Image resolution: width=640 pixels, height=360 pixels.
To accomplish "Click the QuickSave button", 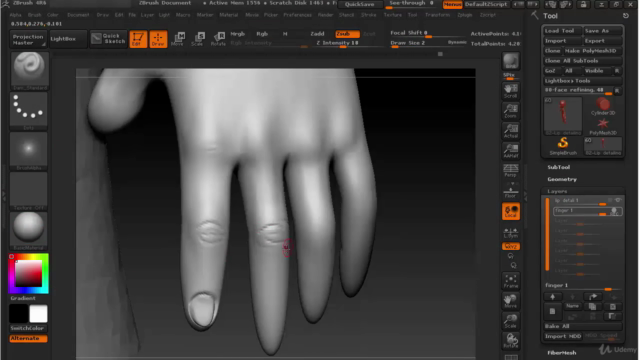I will (x=360, y=4).
